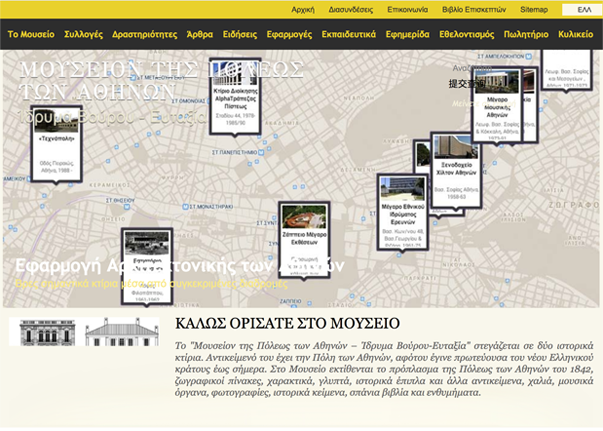Viewport: 603px width, 431px height.
Task: Open the Sitemap link
Action: tap(534, 10)
